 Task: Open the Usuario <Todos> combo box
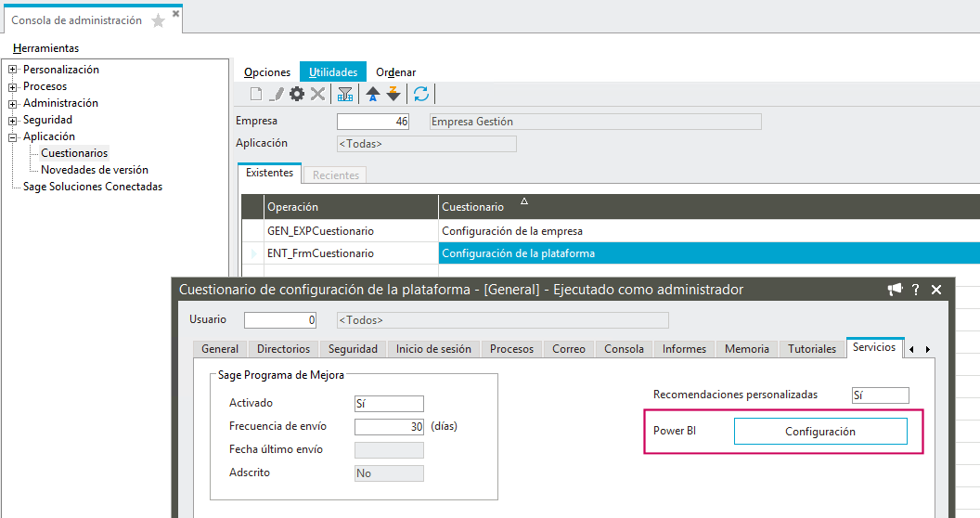click(x=502, y=320)
